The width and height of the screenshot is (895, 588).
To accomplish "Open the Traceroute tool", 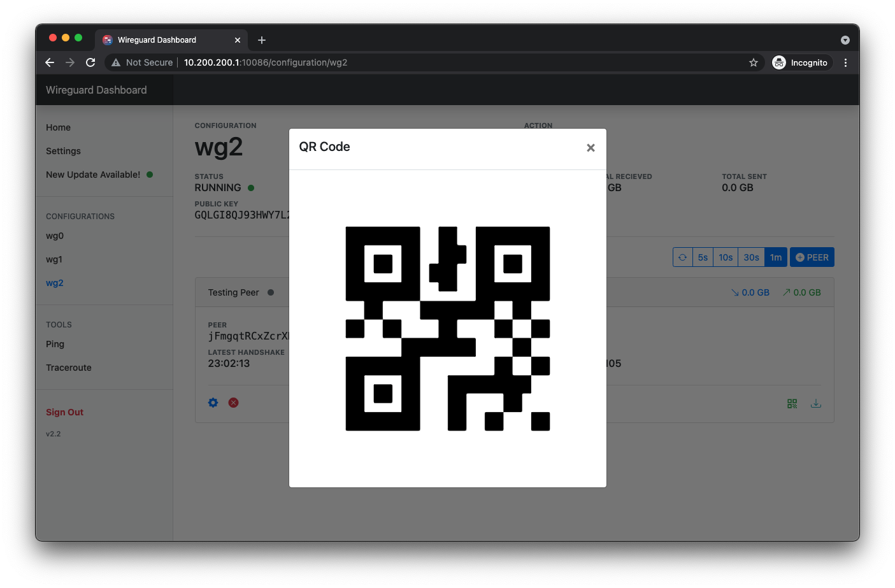I will point(69,368).
